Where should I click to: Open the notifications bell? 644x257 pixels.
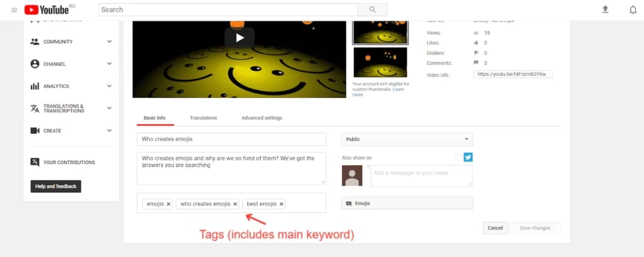point(633,9)
